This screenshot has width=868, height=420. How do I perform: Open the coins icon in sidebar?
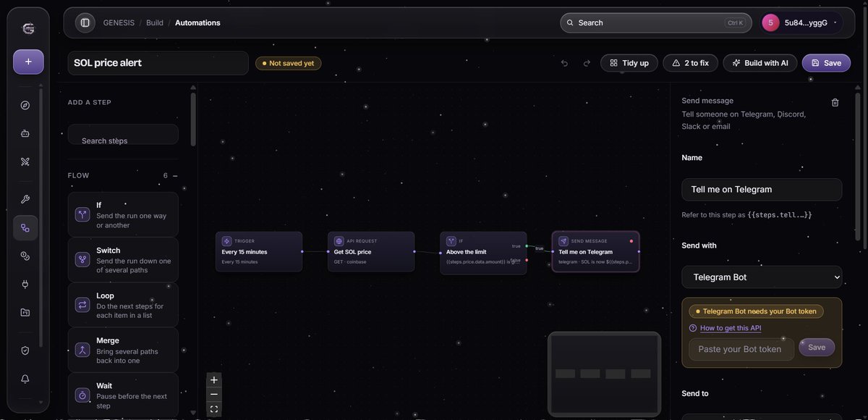click(x=25, y=256)
